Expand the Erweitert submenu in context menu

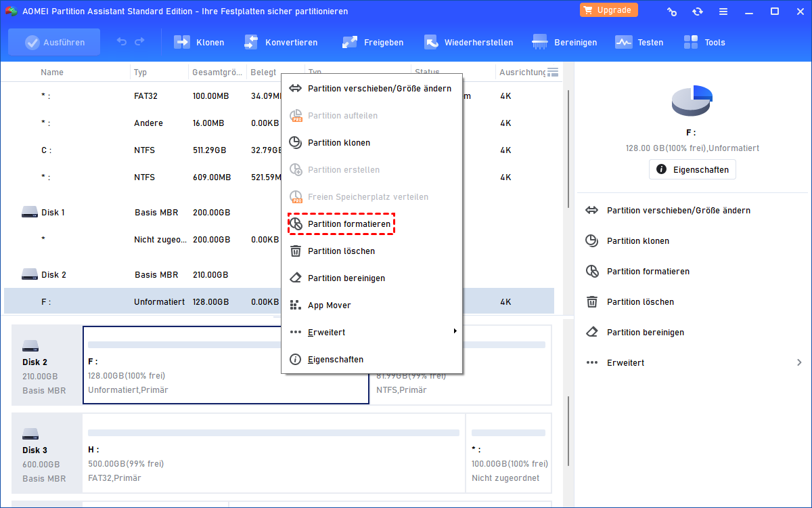pos(372,332)
